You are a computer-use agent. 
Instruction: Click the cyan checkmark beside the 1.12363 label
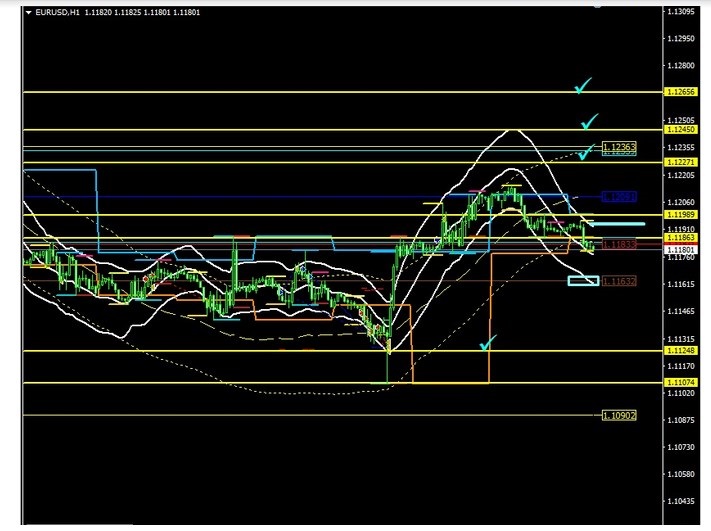[x=586, y=152]
